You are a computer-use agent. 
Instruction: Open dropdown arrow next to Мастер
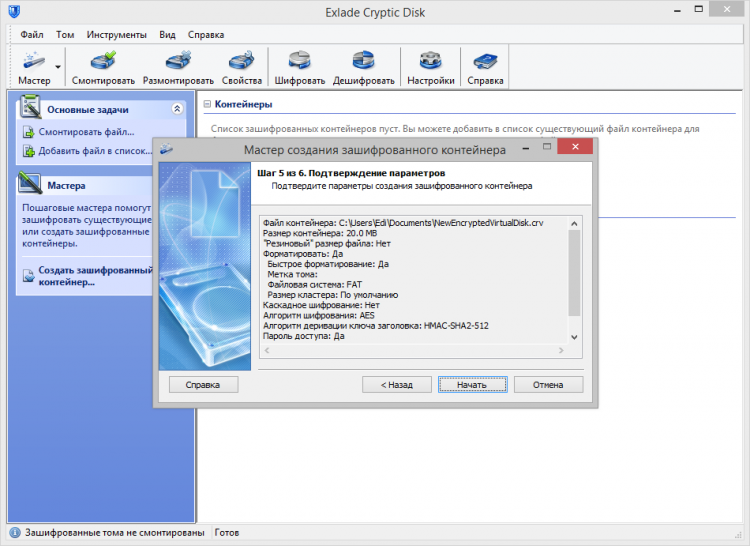point(58,67)
